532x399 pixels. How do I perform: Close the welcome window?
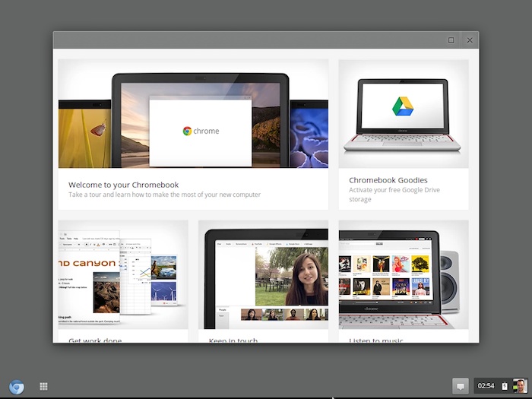click(470, 40)
